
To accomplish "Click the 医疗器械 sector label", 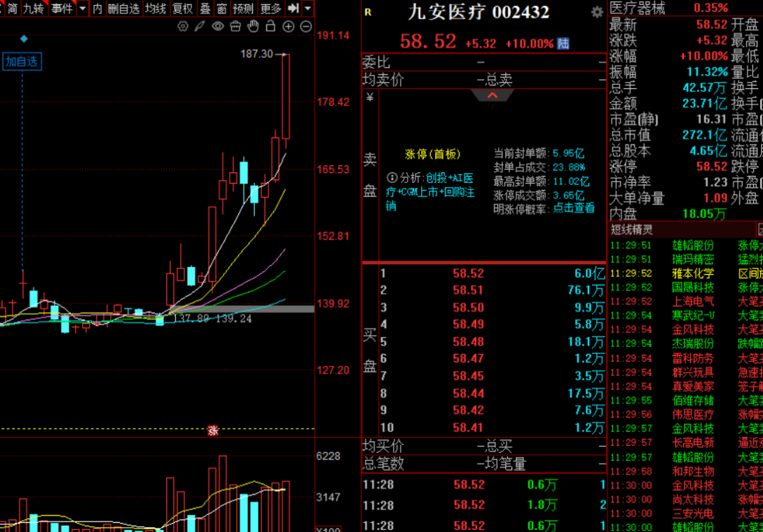I will point(637,8).
